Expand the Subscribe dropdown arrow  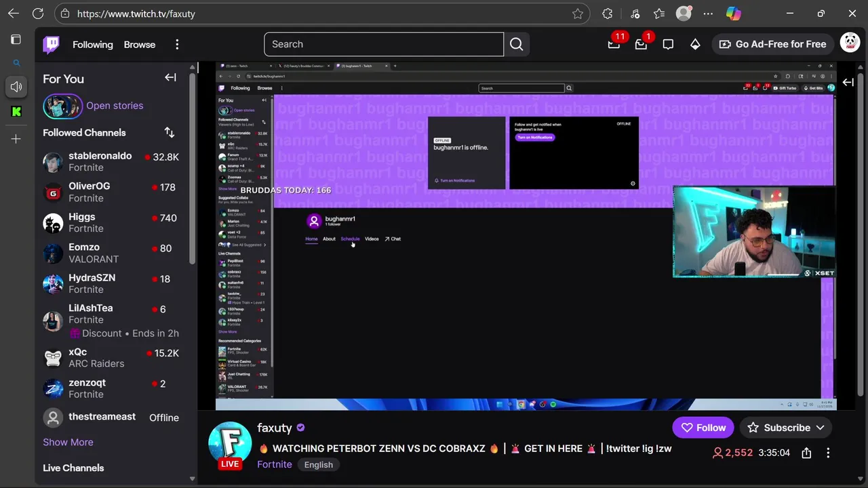(820, 428)
